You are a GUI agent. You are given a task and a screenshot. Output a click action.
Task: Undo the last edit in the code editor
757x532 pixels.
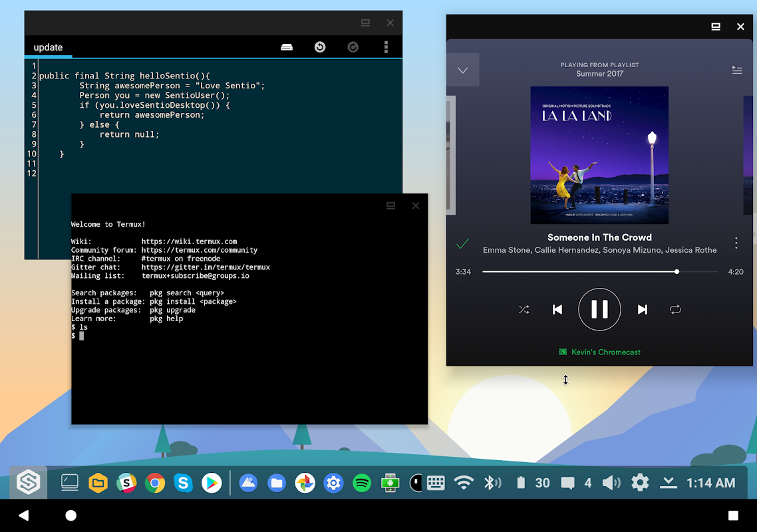coord(319,47)
